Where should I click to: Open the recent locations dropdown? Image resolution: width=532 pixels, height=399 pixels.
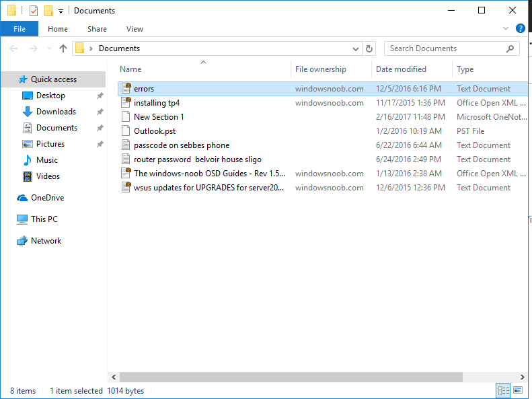click(50, 48)
